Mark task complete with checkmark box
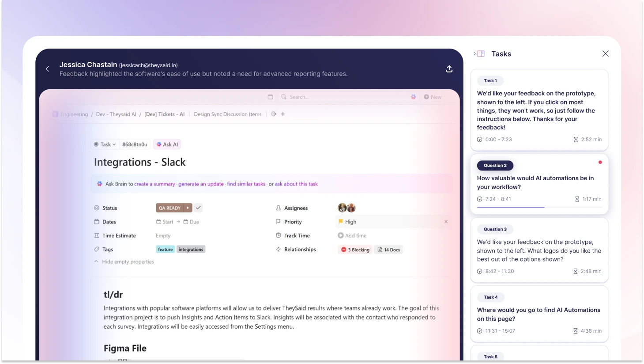This screenshot has height=364, width=644. click(198, 208)
